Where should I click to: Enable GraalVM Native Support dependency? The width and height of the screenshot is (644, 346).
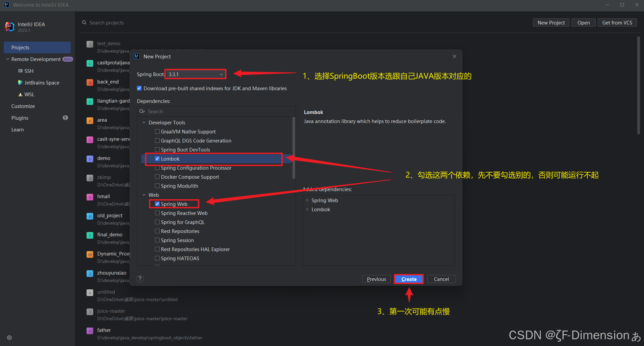(x=157, y=131)
